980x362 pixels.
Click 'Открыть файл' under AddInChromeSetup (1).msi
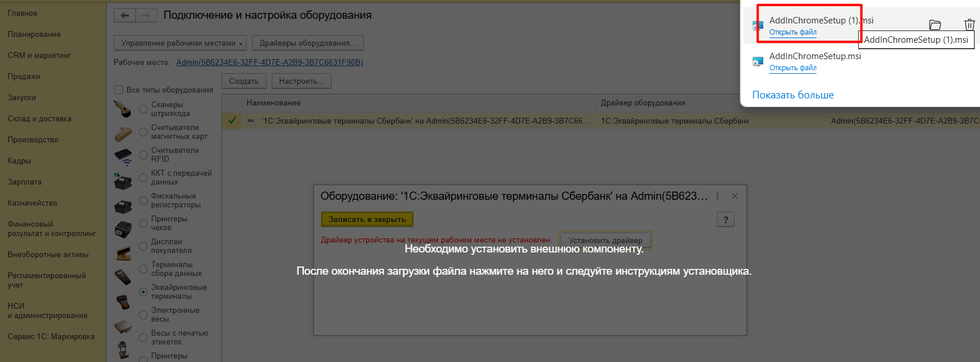coord(793,32)
